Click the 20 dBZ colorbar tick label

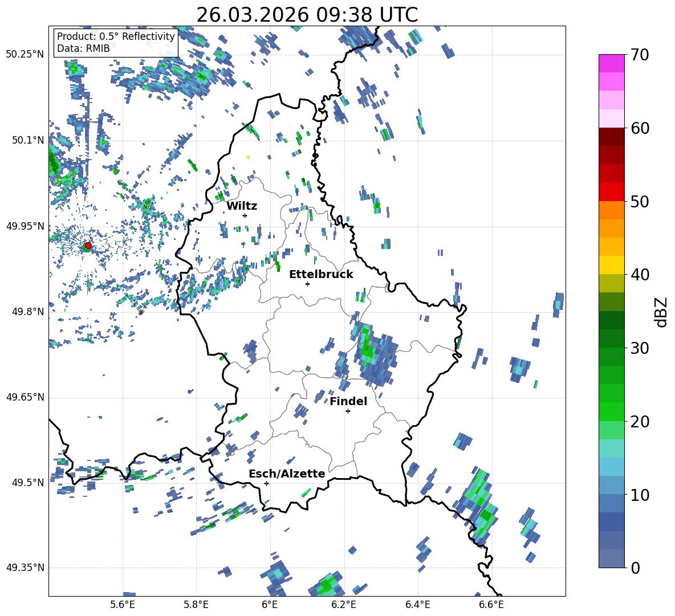639,422
